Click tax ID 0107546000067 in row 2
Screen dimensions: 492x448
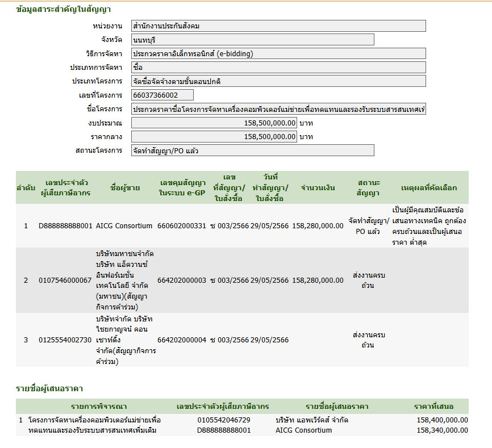coord(65,280)
